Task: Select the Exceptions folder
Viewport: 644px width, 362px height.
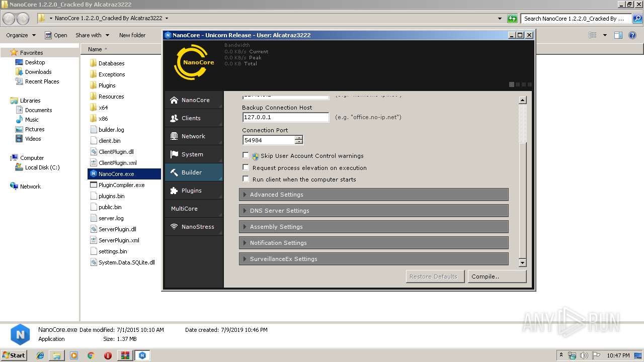Action: (111, 74)
